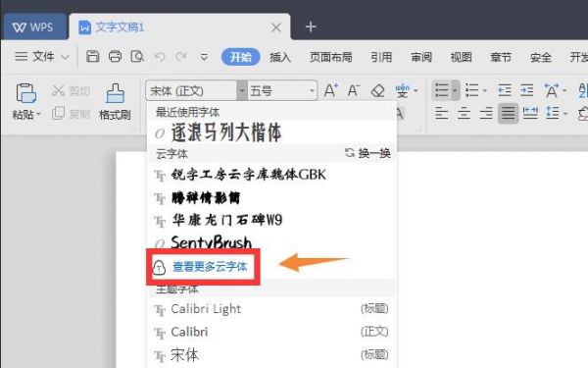Increase font size with A+ icon
The image size is (588, 368).
point(331,90)
